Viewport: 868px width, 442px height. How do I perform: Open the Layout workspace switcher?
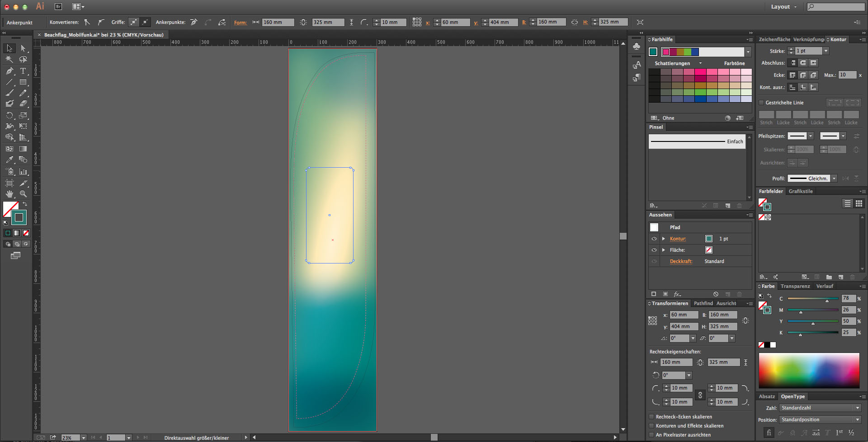[x=783, y=7]
